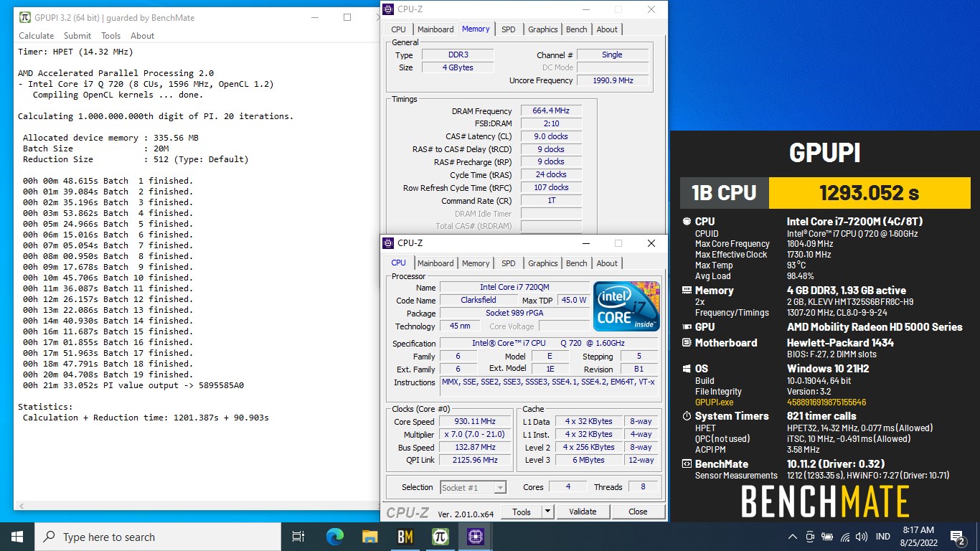Click the GPUPI.exe hash link in BenchMate
980x551 pixels.
(826, 402)
